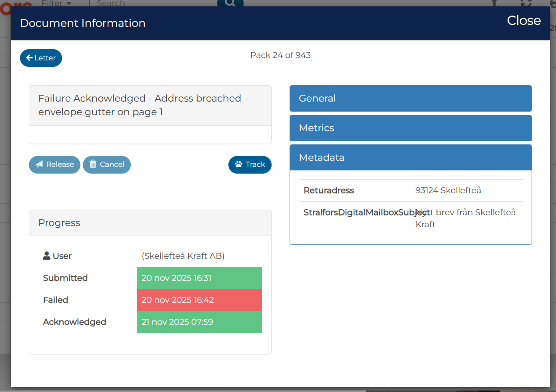Click the StralforsDigitalMailboxSubject label
The height and width of the screenshot is (392, 556).
(x=366, y=212)
